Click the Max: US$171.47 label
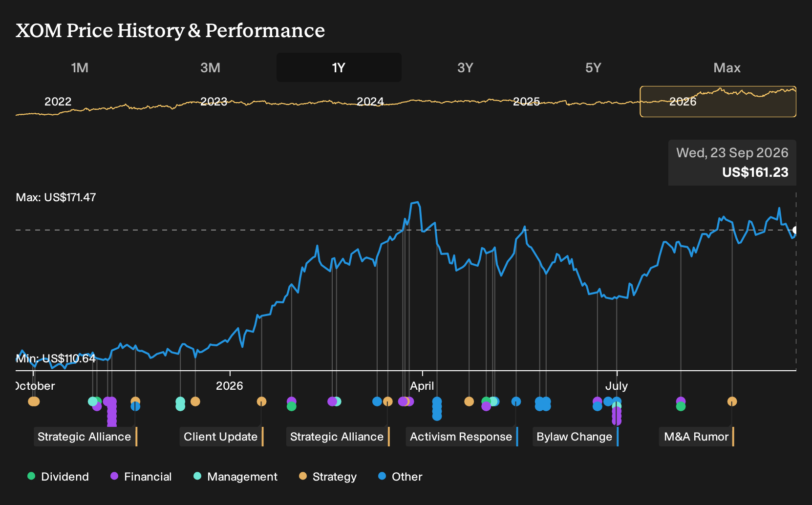The image size is (812, 505). click(56, 197)
